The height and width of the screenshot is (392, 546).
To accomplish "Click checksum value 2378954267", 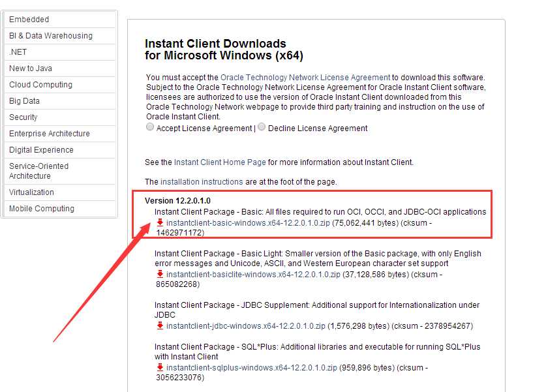I will click(447, 326).
